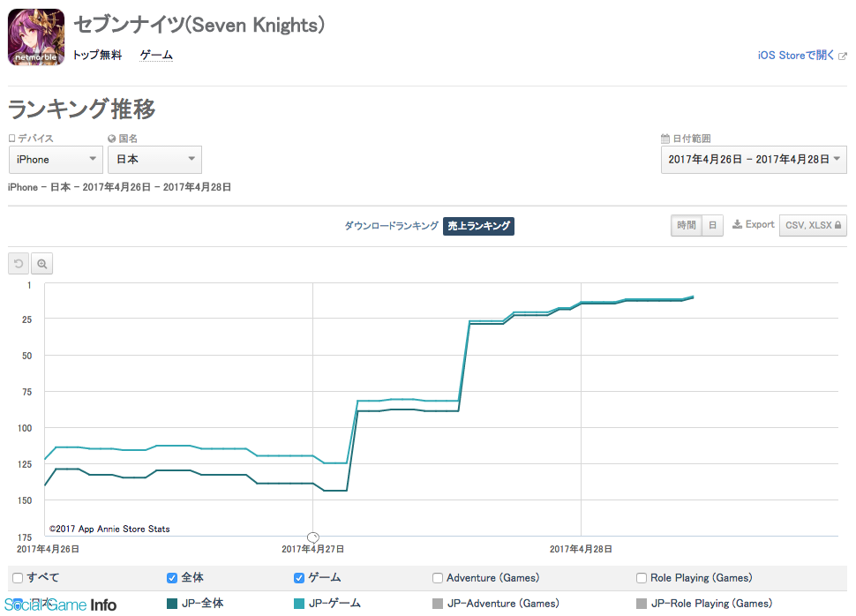856x616 pixels.
Task: Click the Seven Knights app icon
Action: click(36, 37)
